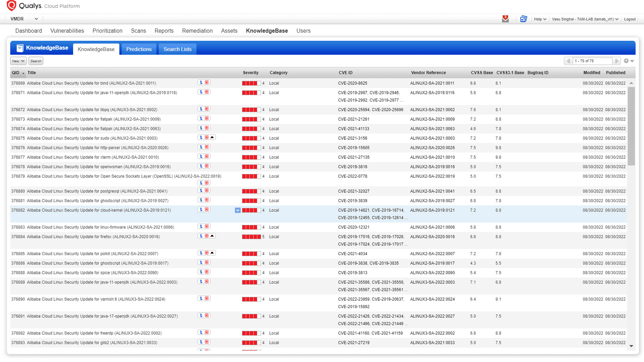Click the Logout link
This screenshot has height=362, width=644.
click(x=630, y=19)
